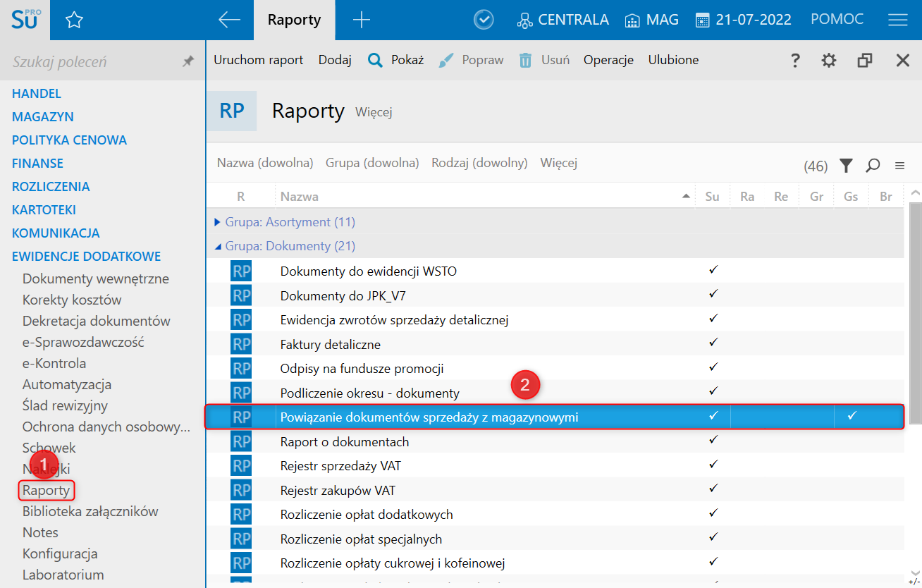Click the pin icon in search box

coord(188,62)
